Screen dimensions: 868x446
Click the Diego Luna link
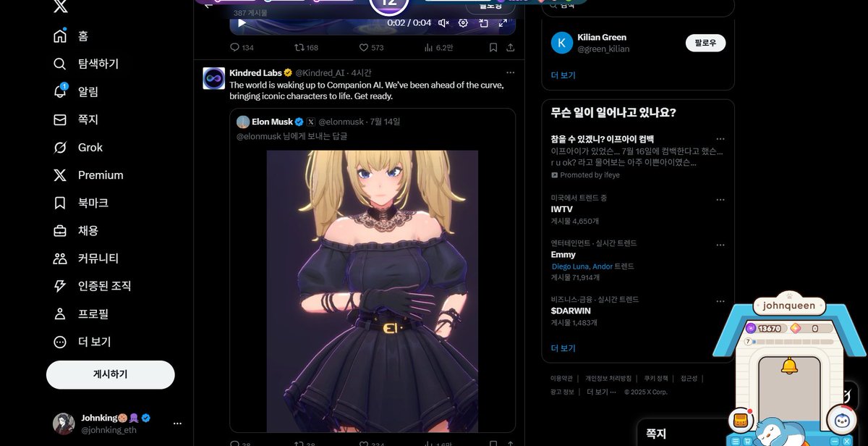pyautogui.click(x=570, y=266)
